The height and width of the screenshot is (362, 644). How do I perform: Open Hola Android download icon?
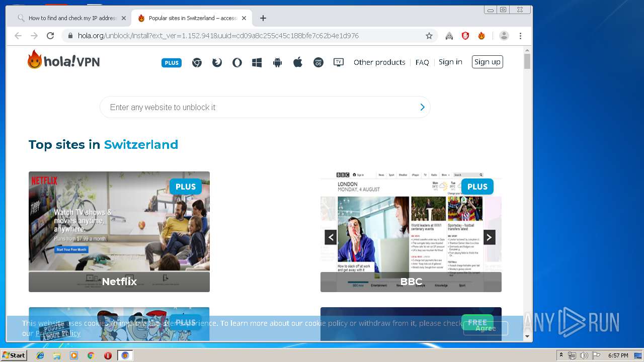277,62
